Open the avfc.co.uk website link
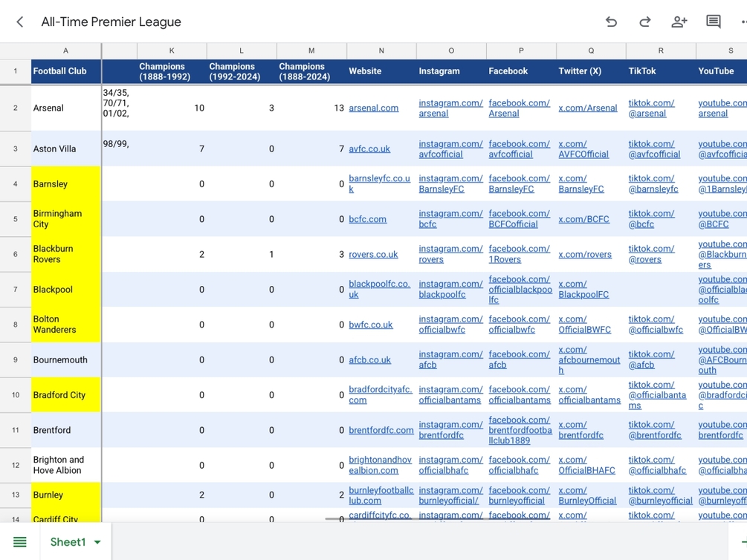The image size is (747, 560). 369,149
